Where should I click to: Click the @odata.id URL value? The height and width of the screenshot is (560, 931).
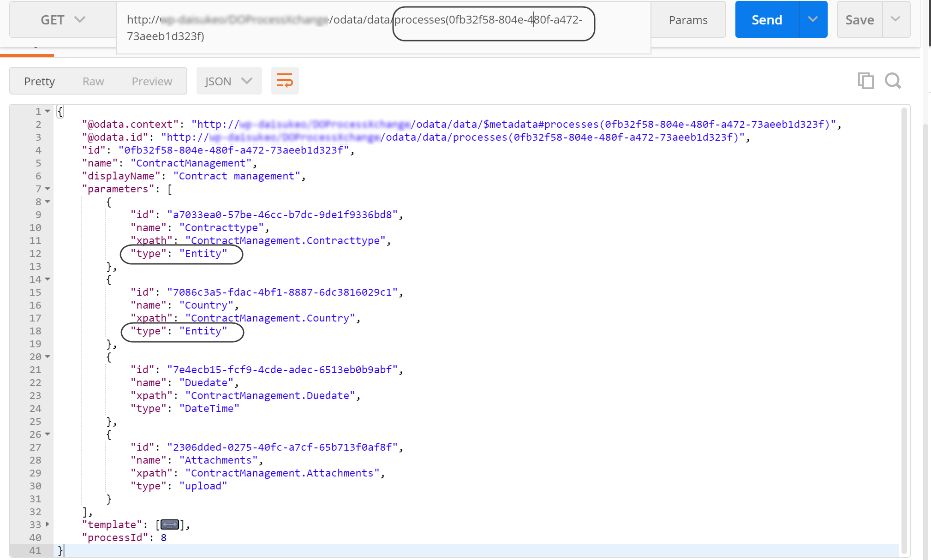(453, 137)
